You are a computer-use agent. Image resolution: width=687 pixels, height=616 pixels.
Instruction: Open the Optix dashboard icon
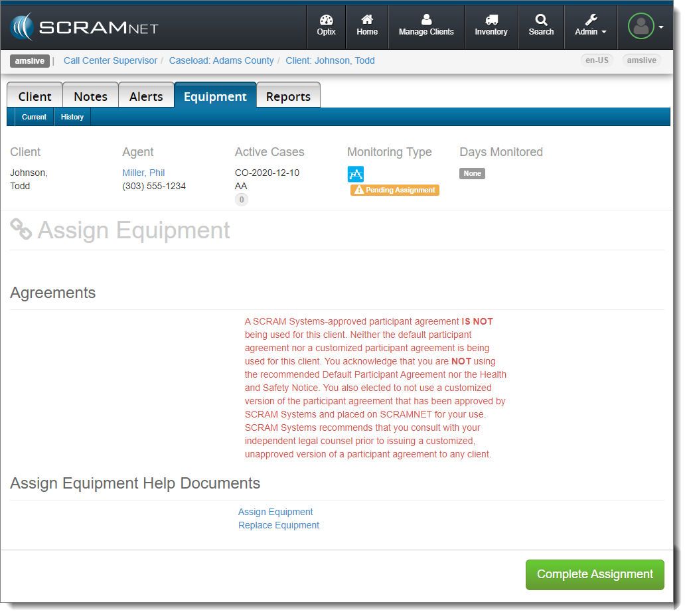pos(326,26)
